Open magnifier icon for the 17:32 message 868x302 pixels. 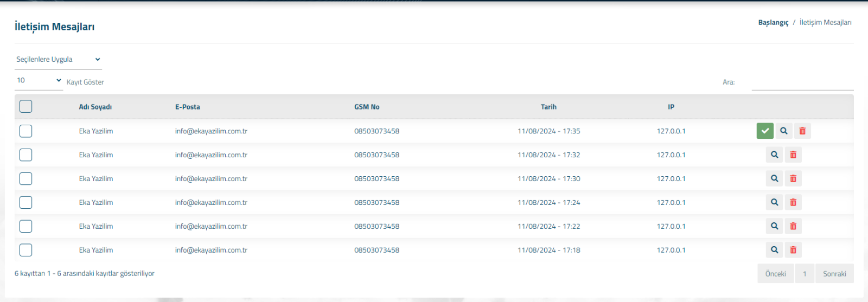775,155
